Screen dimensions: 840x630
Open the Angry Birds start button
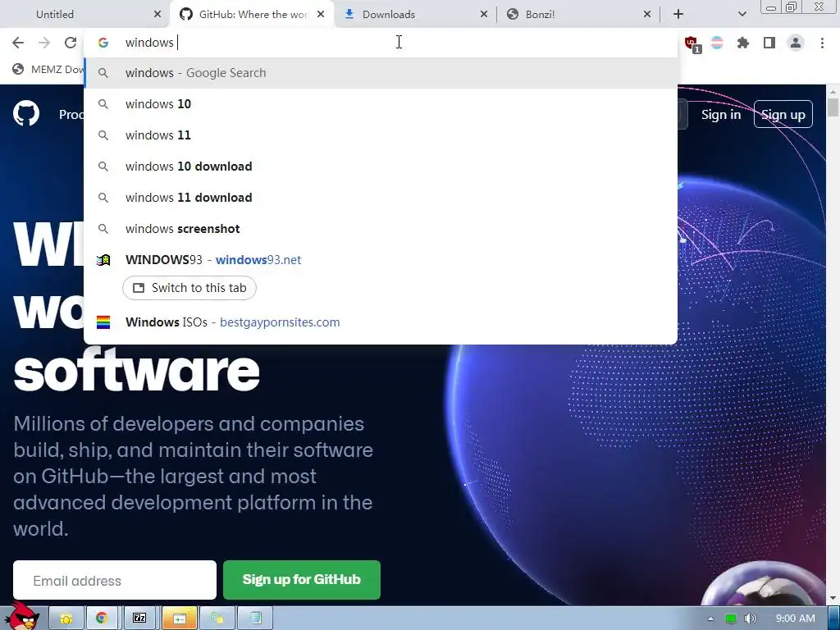[21, 617]
